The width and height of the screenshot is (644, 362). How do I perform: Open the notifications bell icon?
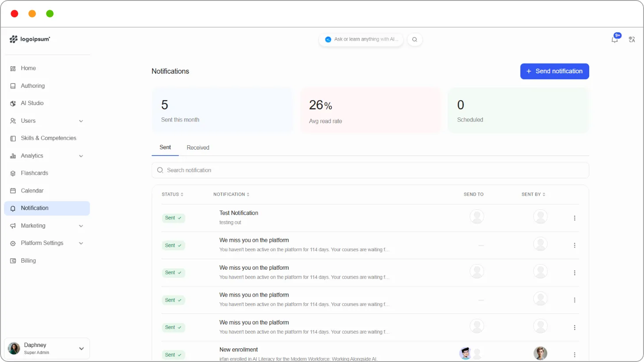(x=614, y=39)
